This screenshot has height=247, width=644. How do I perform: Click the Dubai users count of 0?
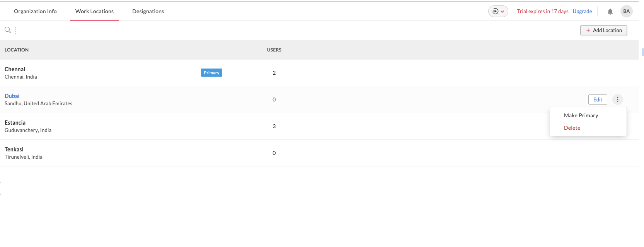(274, 99)
